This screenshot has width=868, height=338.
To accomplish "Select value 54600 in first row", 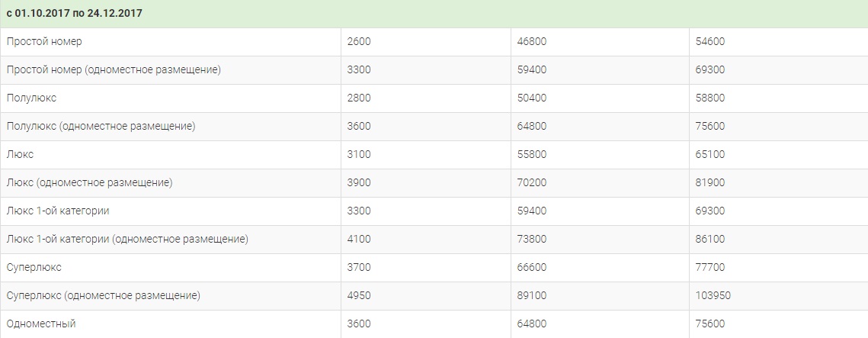I will point(710,41).
